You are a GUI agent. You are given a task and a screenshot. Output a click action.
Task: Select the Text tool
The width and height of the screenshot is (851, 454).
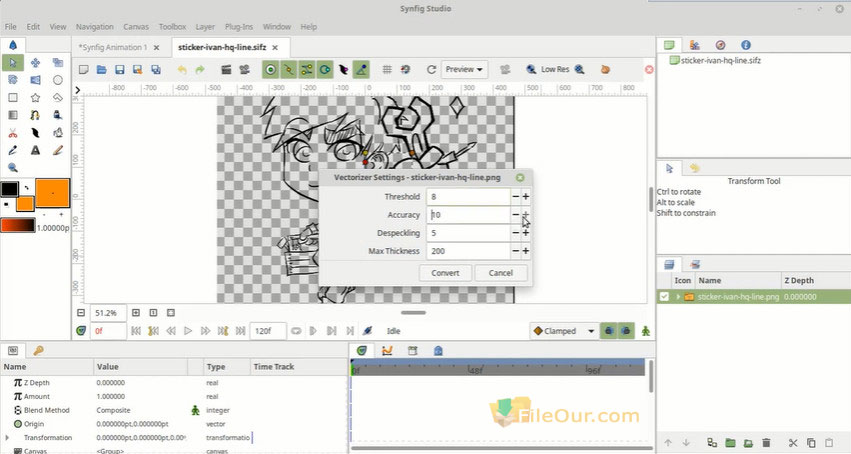click(35, 150)
